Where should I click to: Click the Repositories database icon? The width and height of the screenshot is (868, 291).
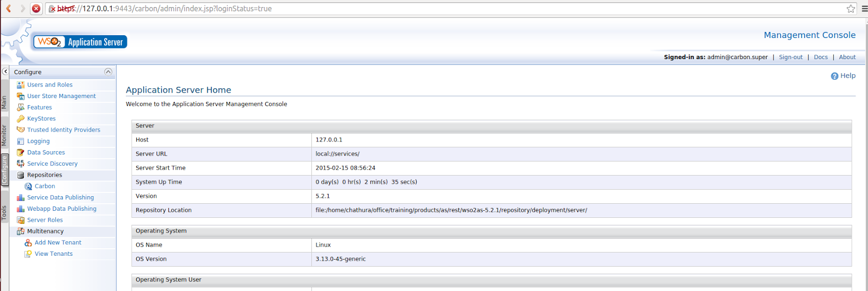click(21, 175)
